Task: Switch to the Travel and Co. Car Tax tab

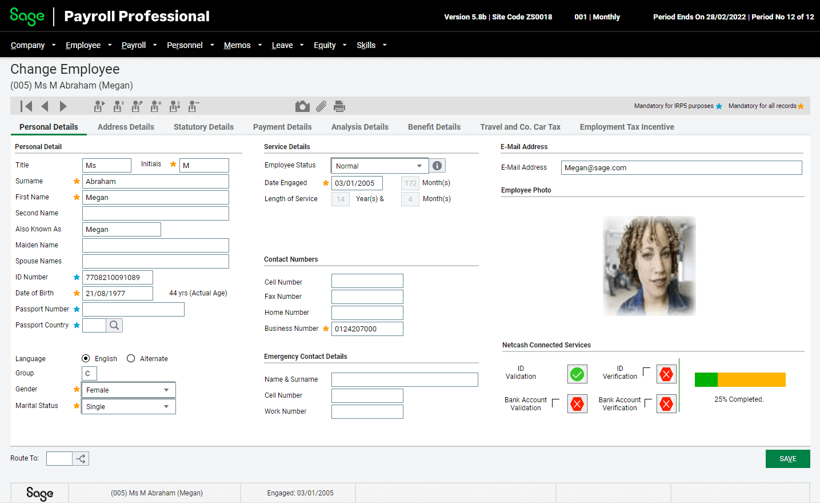Action: coord(520,127)
